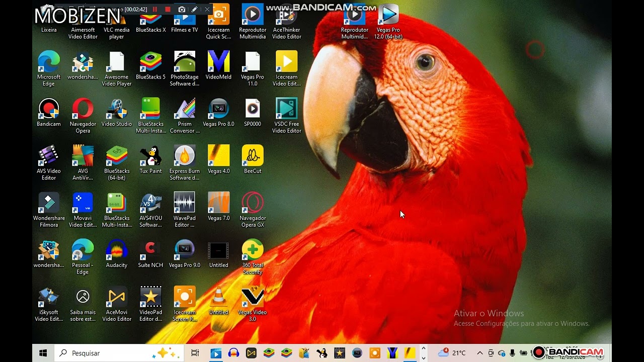Viewport: 644px width, 362px height.
Task: Open Saiba mais sobre esta imagem icon
Action: tap(83, 304)
